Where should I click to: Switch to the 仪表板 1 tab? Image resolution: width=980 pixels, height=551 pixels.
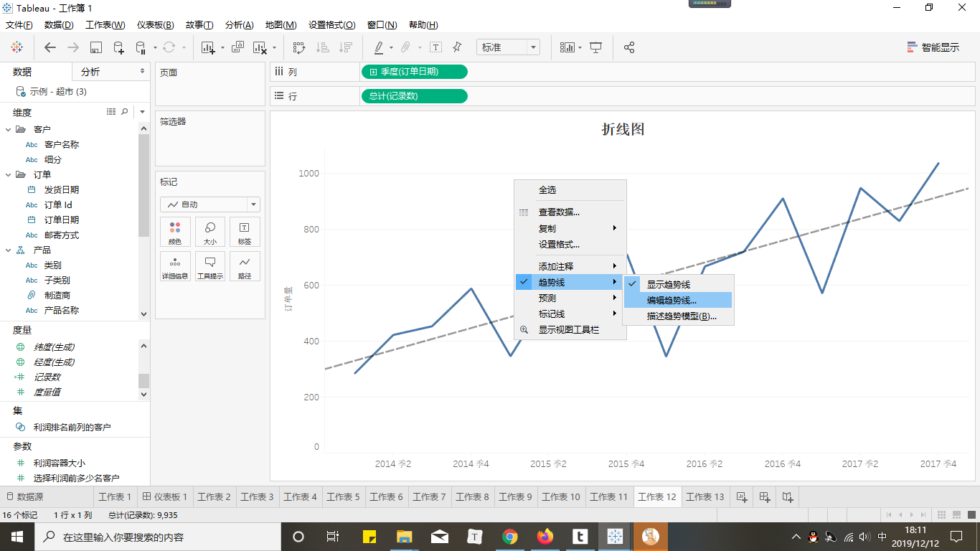tap(165, 496)
